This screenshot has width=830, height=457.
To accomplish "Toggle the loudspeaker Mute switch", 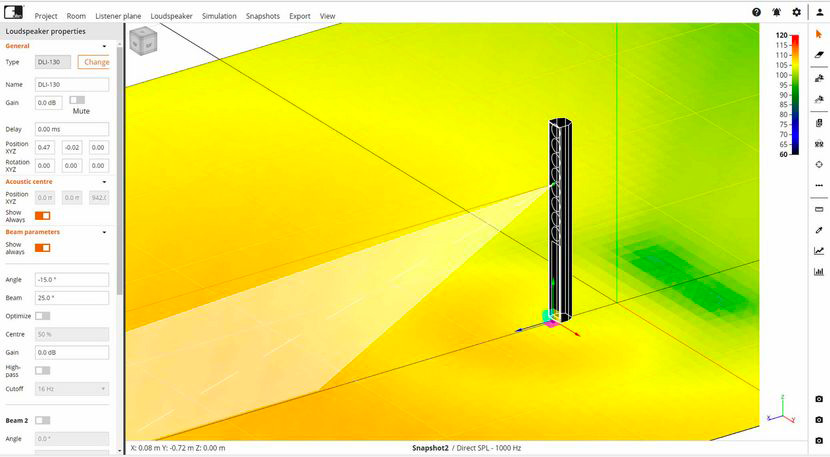I will coord(77,100).
